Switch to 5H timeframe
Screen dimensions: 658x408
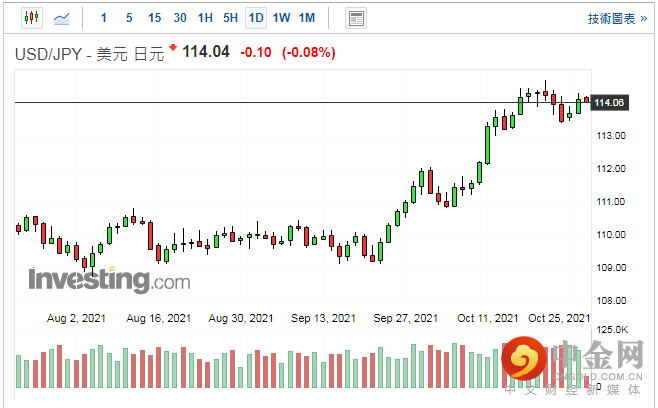[x=230, y=18]
